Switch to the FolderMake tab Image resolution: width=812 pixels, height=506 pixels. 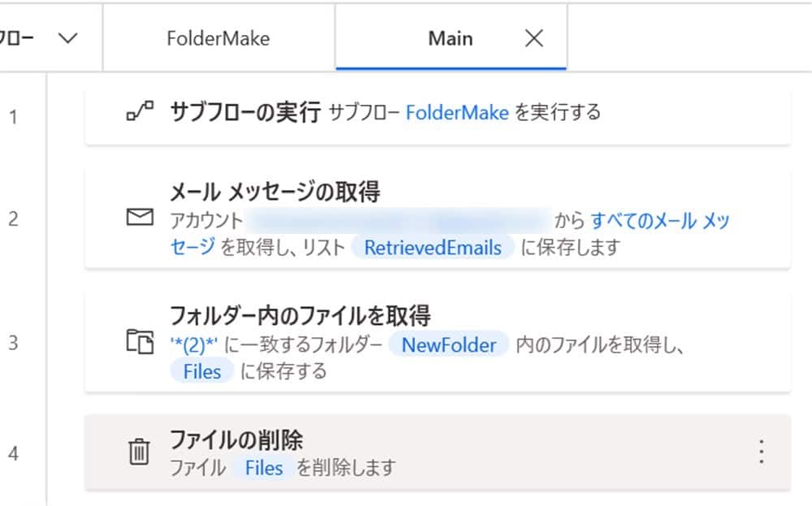(220, 37)
